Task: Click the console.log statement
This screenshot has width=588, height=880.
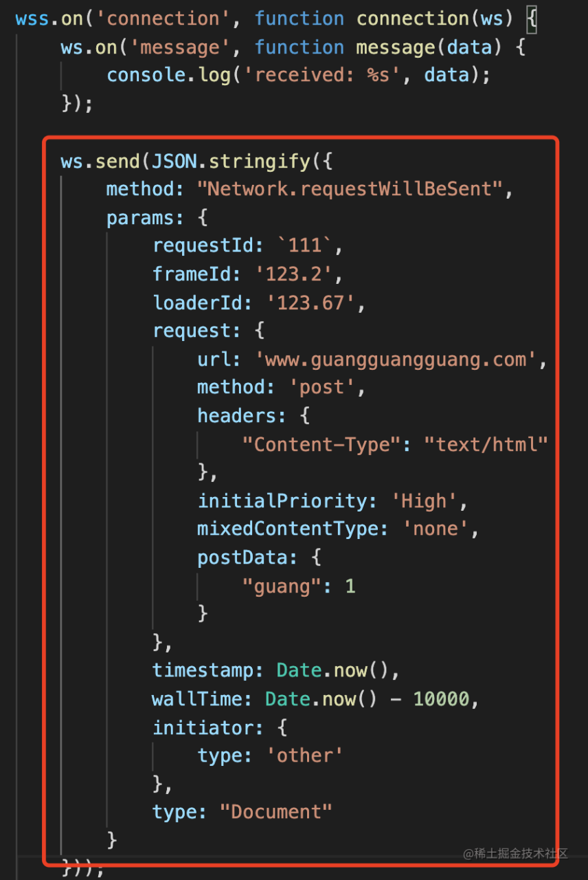Action: pyautogui.click(x=299, y=75)
